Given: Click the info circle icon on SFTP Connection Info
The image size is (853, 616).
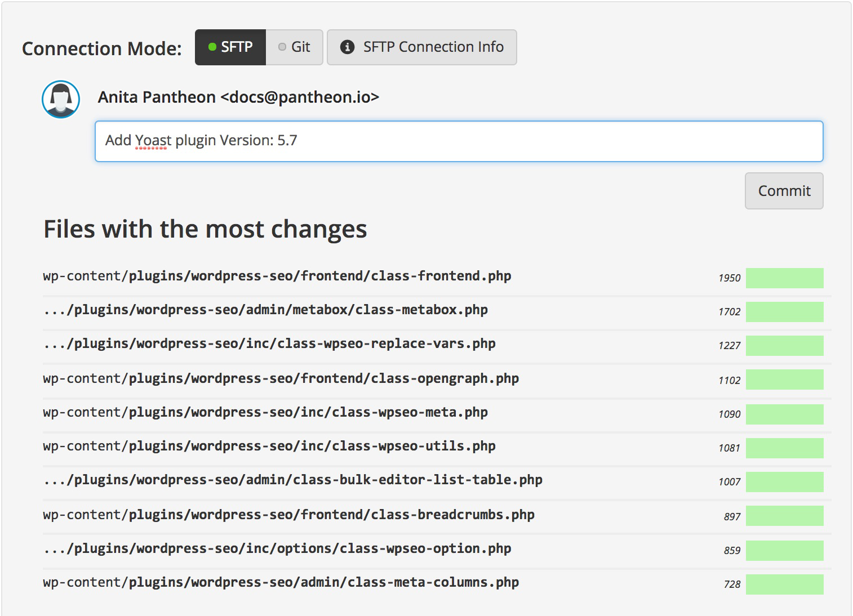Looking at the screenshot, I should [x=348, y=47].
